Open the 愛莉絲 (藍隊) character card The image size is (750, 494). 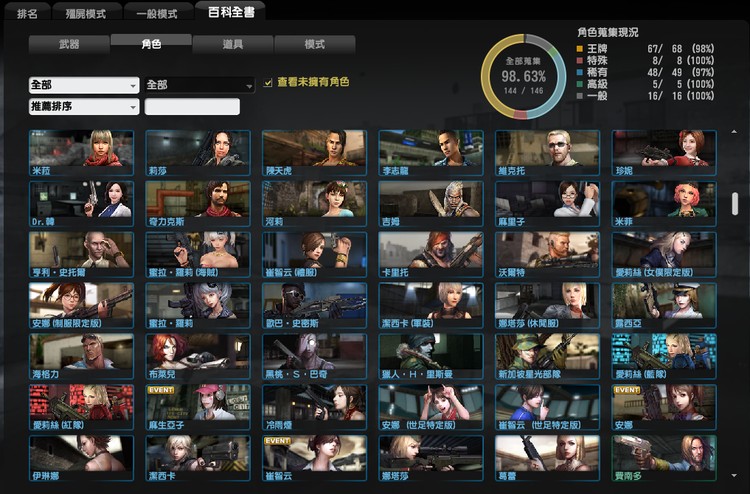[x=664, y=357]
